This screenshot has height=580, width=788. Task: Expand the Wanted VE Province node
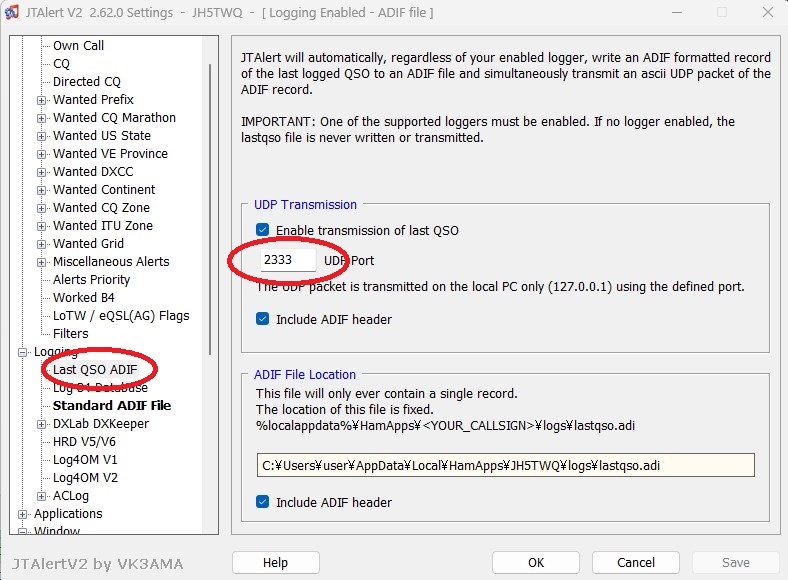[x=42, y=154]
